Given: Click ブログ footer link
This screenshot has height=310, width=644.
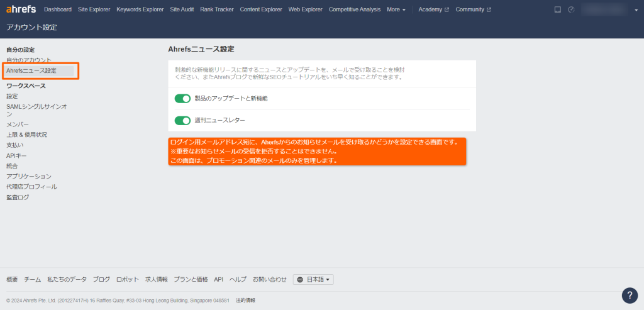Looking at the screenshot, I should 101,280.
